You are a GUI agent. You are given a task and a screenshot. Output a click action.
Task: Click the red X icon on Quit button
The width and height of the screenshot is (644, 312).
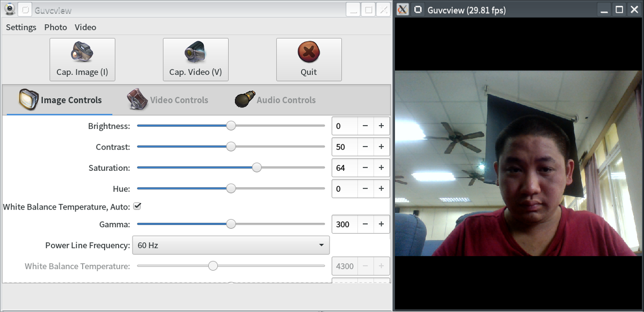tap(309, 52)
